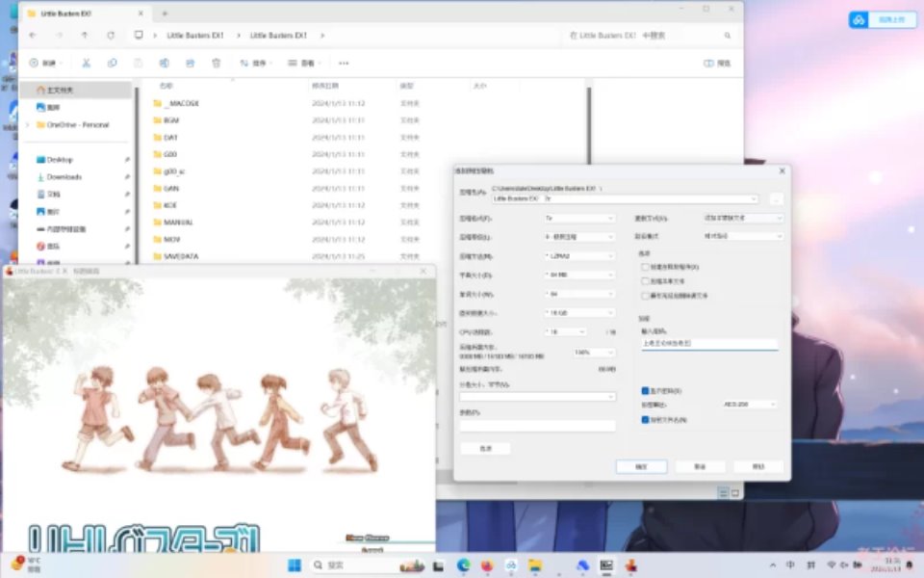Open the solid block size dropdown showing 16 GB
The height and width of the screenshot is (578, 924).
click(578, 312)
